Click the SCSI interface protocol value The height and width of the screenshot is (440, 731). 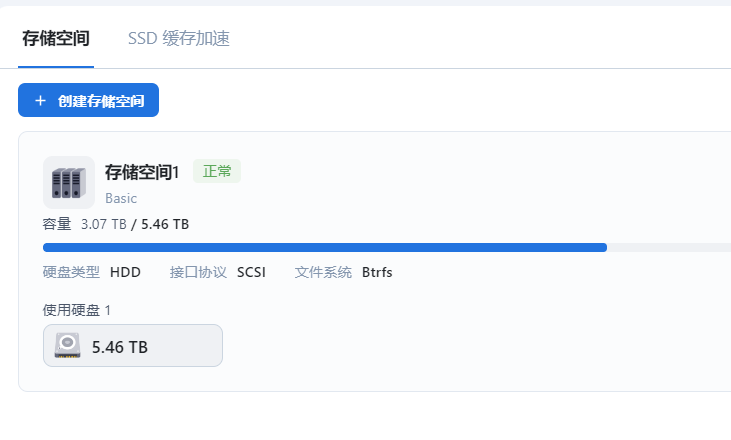tap(251, 272)
